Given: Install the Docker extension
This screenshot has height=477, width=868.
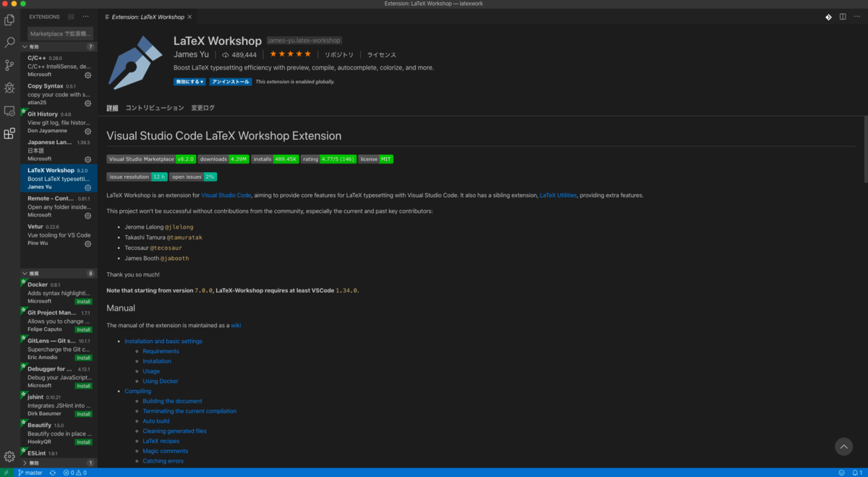Looking at the screenshot, I should tap(84, 301).
